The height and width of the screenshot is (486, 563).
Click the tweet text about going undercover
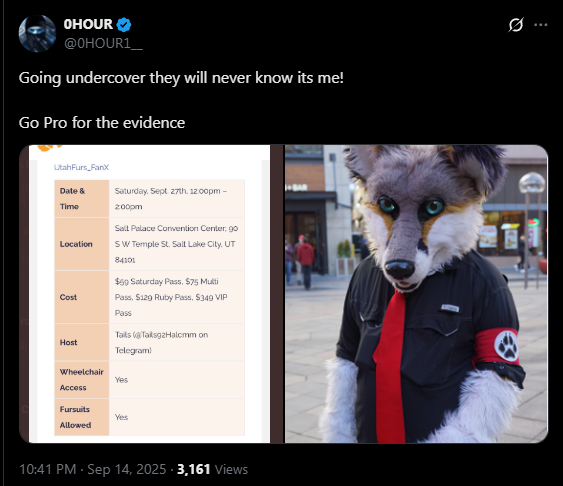[x=181, y=78]
